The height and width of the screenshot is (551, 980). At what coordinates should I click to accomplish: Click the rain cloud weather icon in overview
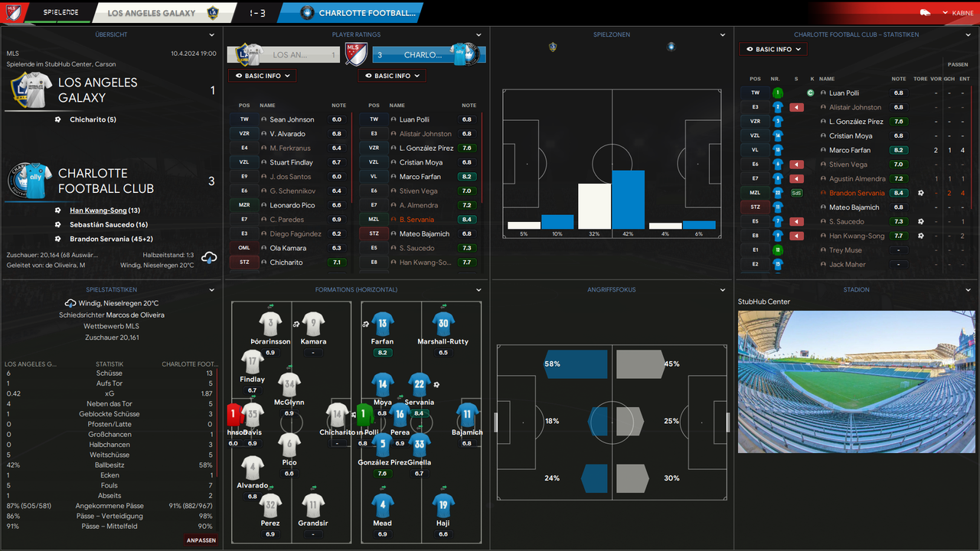[208, 259]
